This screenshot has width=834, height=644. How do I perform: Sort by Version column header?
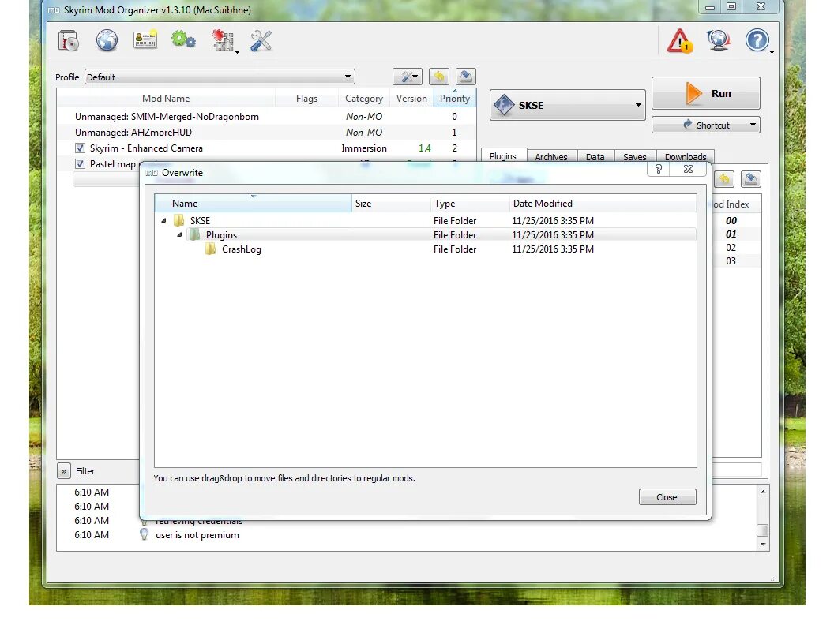[x=411, y=99]
